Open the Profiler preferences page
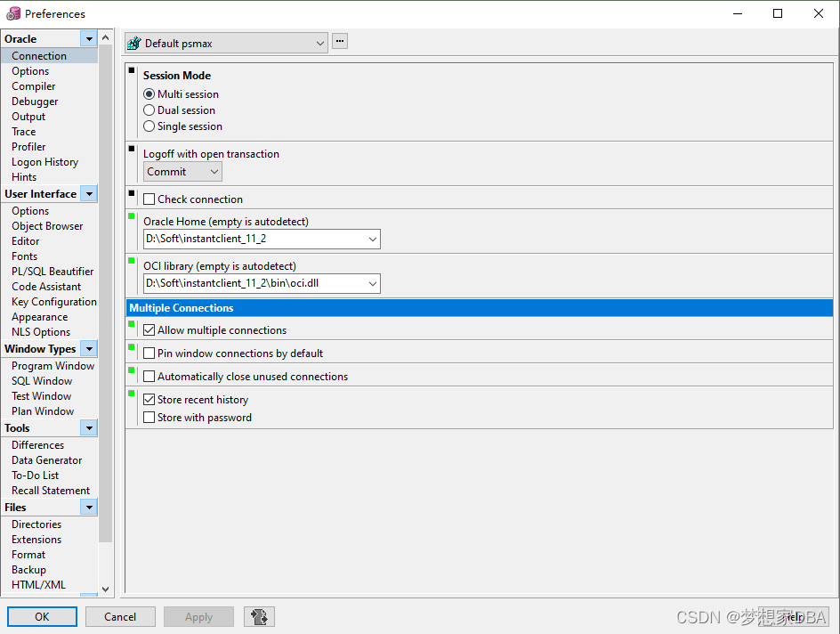Viewport: 840px width, 634px height. pyautogui.click(x=28, y=147)
